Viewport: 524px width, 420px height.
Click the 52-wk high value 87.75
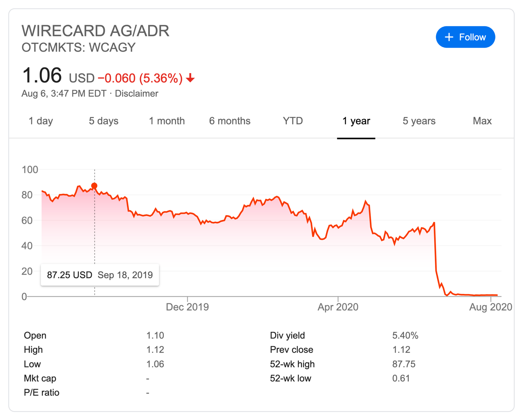coord(404,364)
